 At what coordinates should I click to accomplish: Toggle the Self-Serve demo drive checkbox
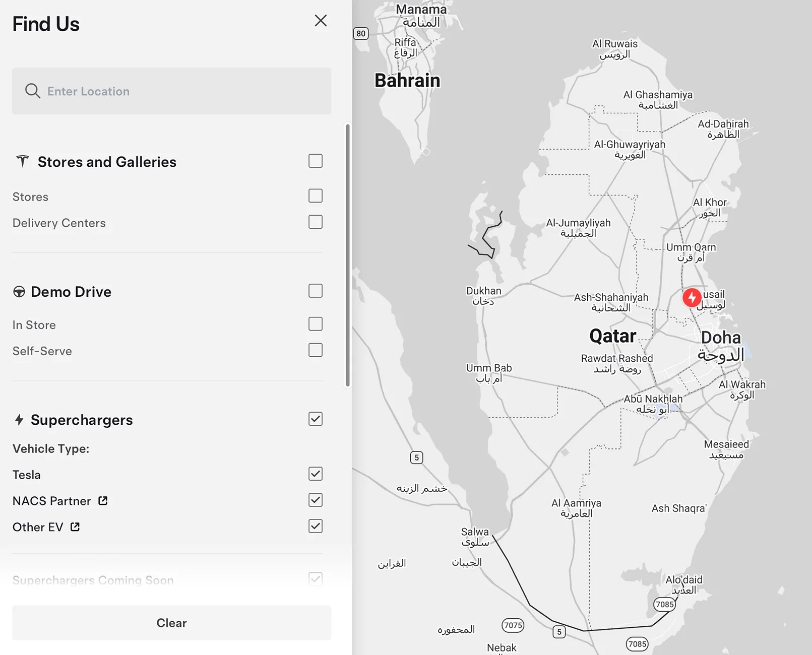316,350
